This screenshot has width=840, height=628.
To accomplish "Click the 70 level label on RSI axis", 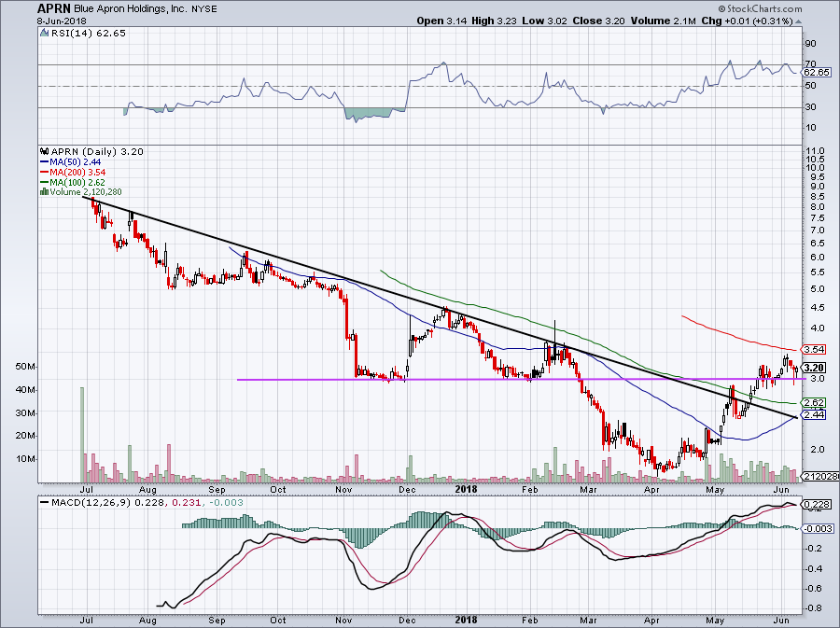I will pos(810,64).
